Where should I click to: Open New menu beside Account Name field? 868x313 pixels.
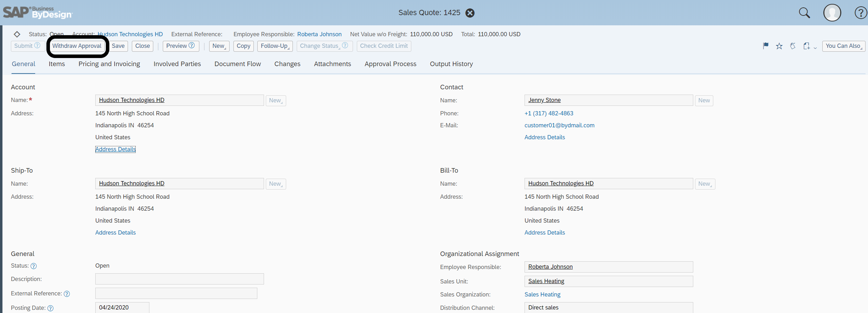(276, 101)
